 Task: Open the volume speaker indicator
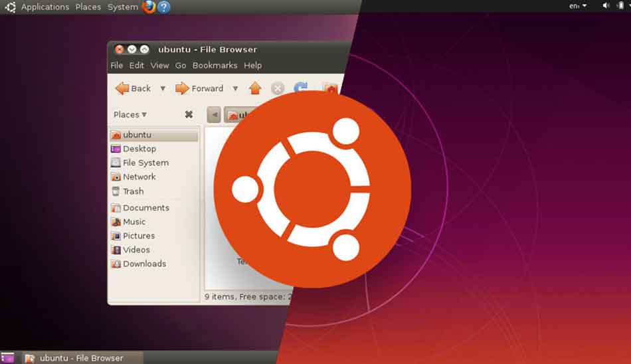tap(606, 5)
